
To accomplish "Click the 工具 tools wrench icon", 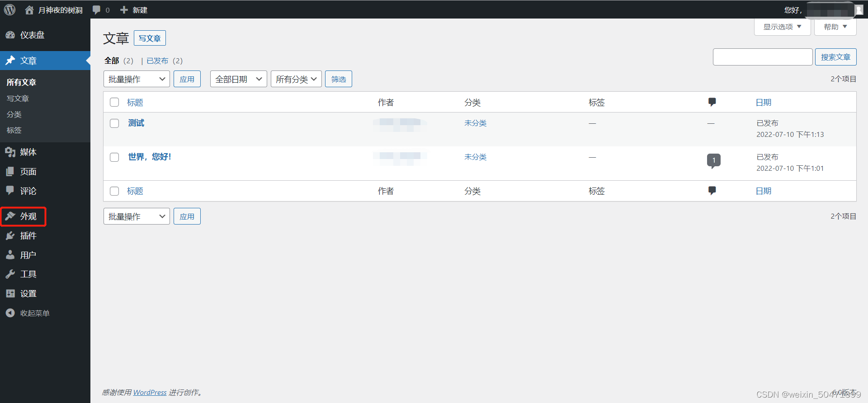I will (x=10, y=274).
